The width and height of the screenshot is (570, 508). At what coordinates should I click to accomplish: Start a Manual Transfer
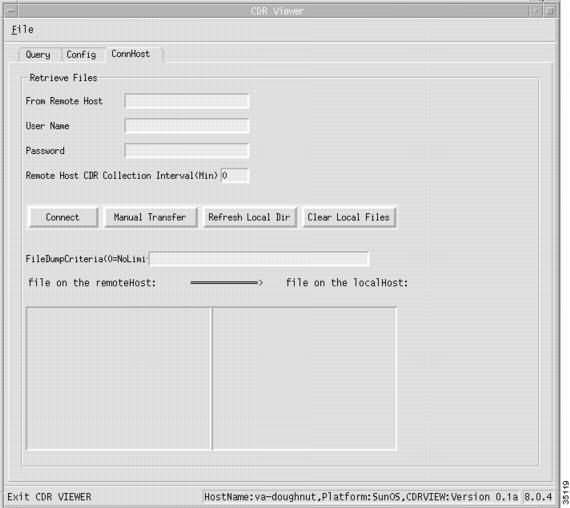coord(150,217)
